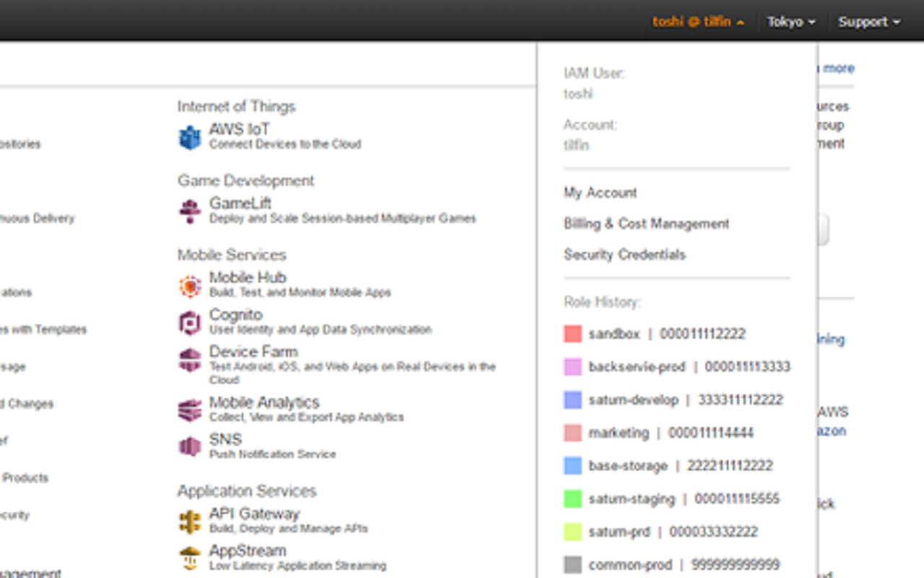Screen dimensions: 924x578
Task: Select the GameLift icon
Action: (189, 210)
